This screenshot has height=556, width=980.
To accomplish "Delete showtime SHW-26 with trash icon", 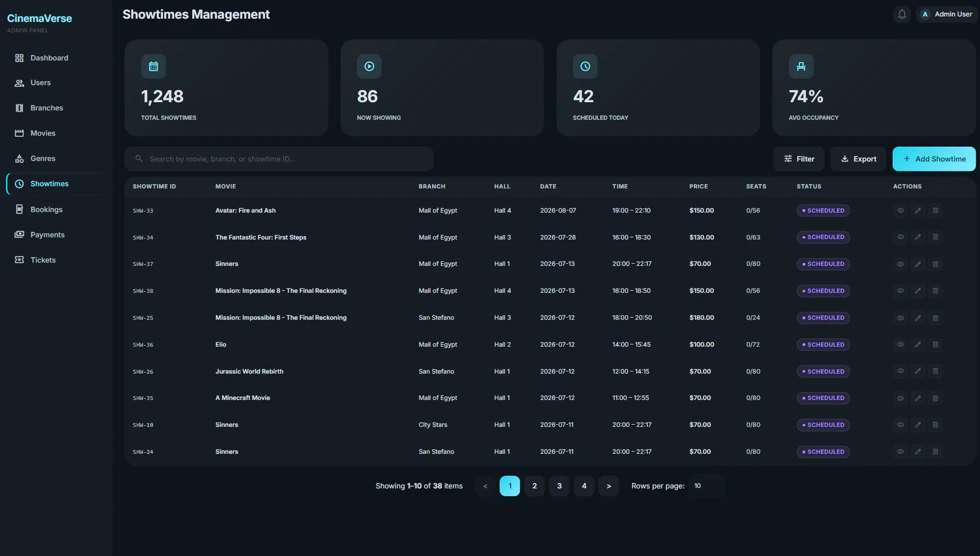I will 936,371.
